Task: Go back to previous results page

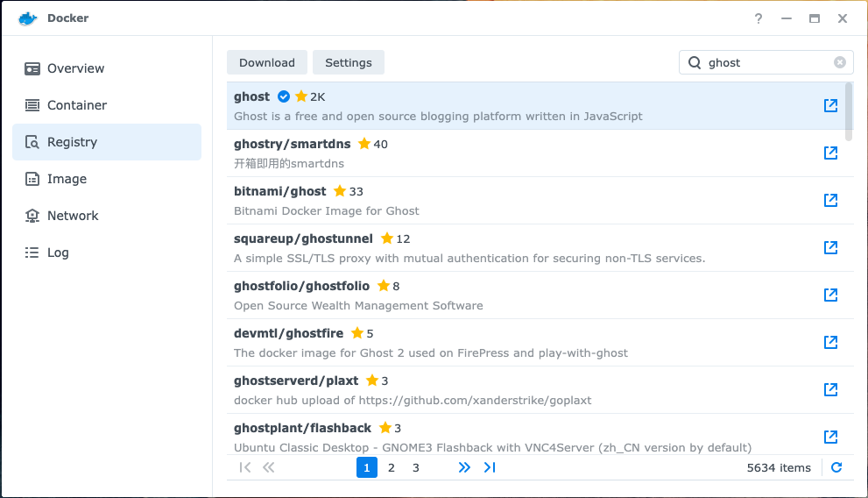Action: tap(269, 467)
